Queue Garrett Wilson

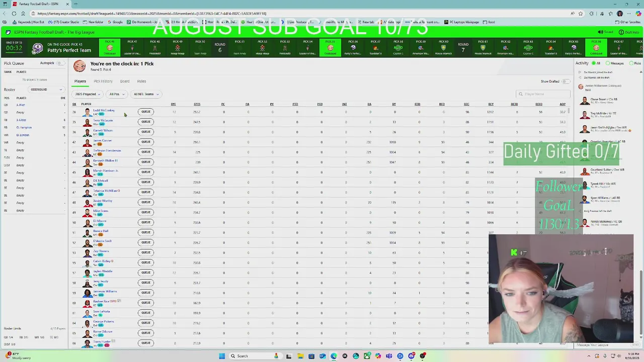coord(146,132)
